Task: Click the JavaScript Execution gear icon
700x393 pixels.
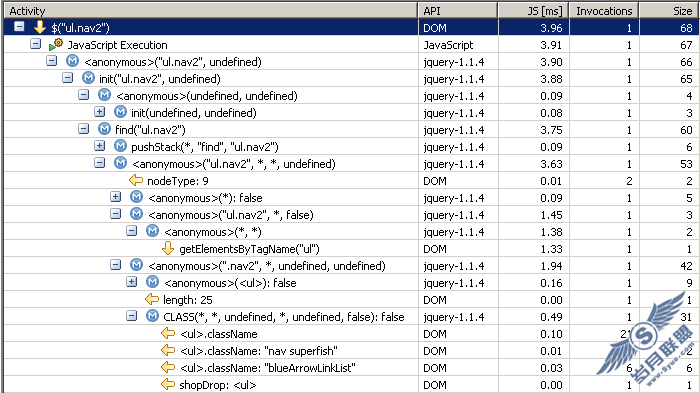Action: coord(56,44)
